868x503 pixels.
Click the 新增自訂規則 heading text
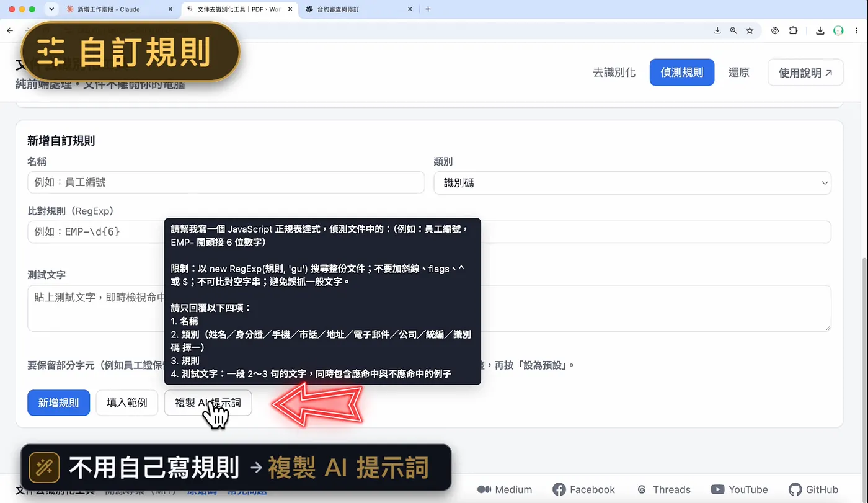(61, 141)
